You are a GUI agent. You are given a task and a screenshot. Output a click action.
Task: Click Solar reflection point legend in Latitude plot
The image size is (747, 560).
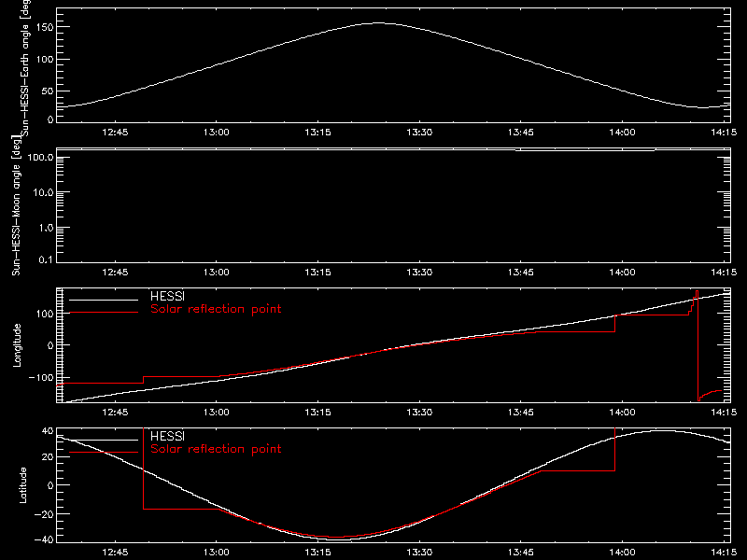click(216, 449)
